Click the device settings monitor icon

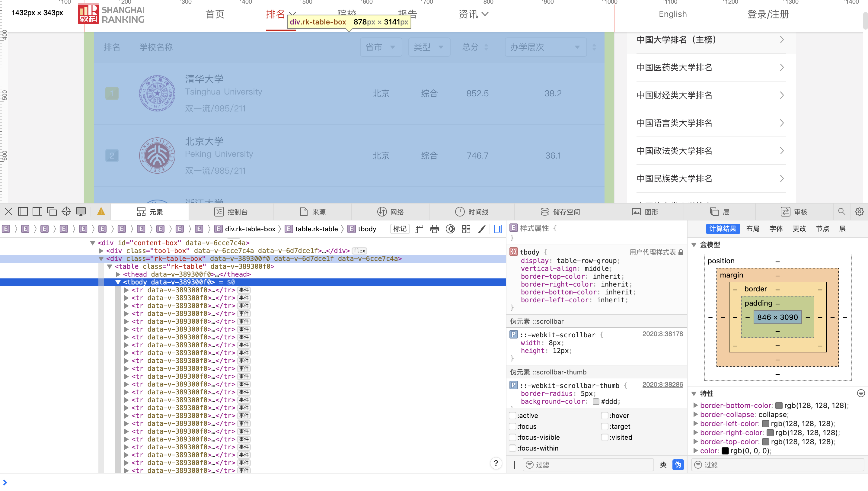tap(81, 211)
